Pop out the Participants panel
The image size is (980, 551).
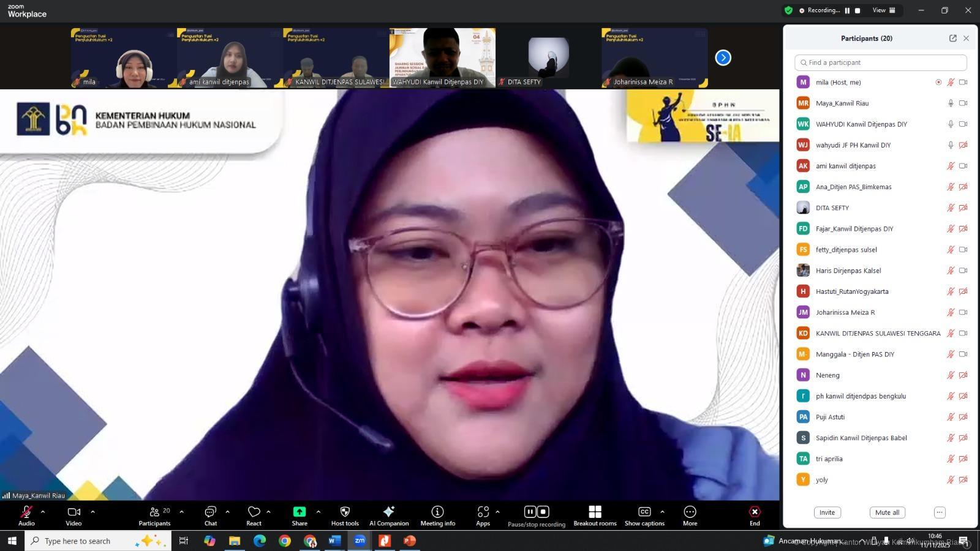pyautogui.click(x=952, y=38)
